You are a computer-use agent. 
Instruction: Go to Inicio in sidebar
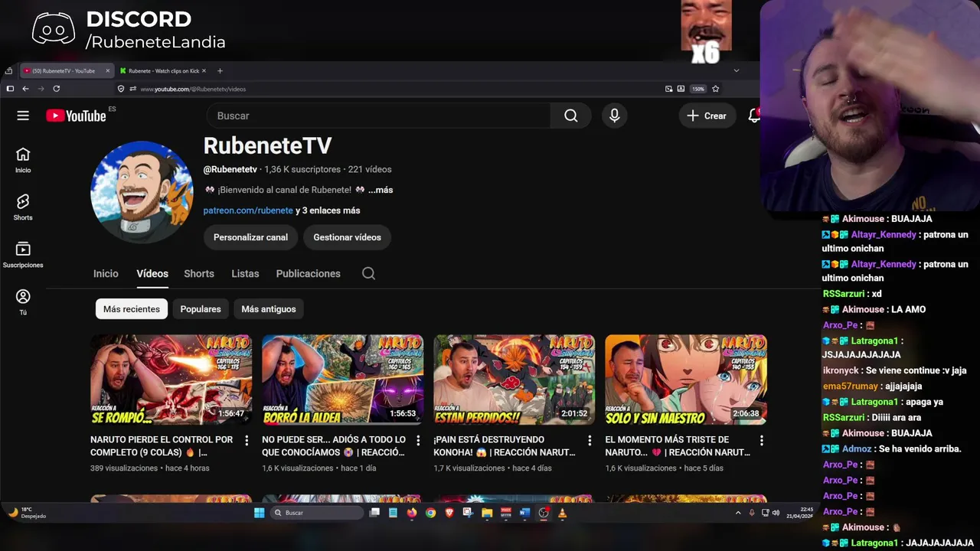tap(23, 161)
